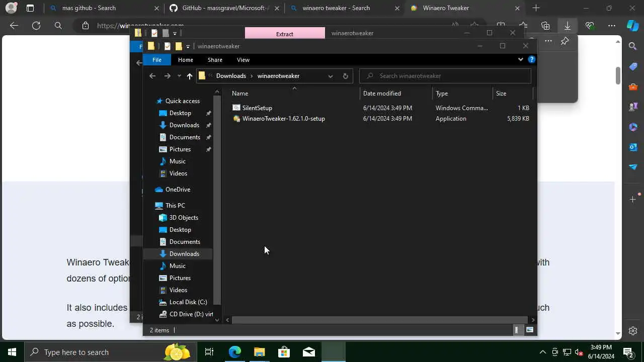Open Downloads under Quick access
Image resolution: width=644 pixels, height=362 pixels.
point(184,125)
